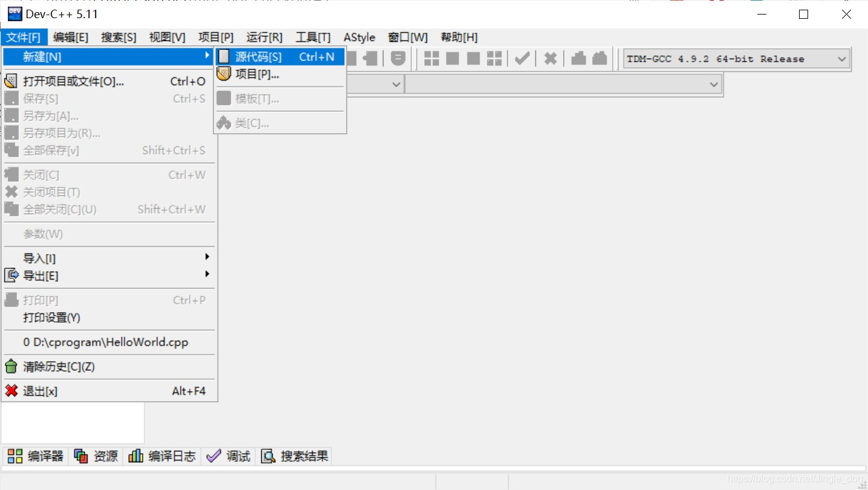Choose 源代码[S] to create new source file
Viewport: 868px width, 490px height.
point(280,57)
